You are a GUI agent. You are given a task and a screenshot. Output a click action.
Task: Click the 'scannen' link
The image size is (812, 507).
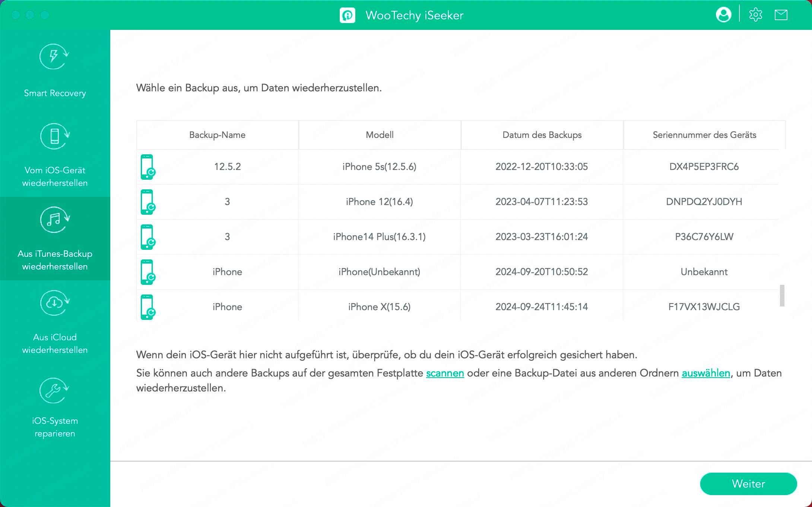pyautogui.click(x=445, y=373)
